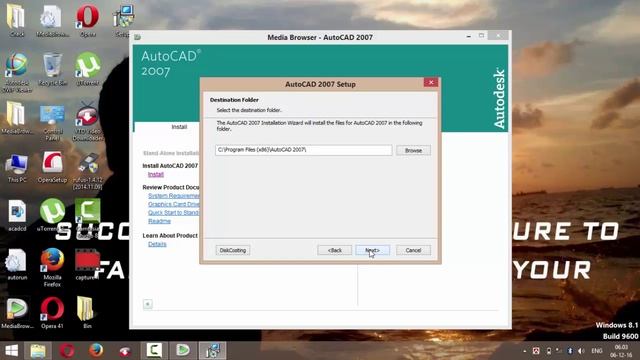This screenshot has height=360, width=640.
Task: Click the small arrow button at Media Browser bottom
Action: (148, 304)
